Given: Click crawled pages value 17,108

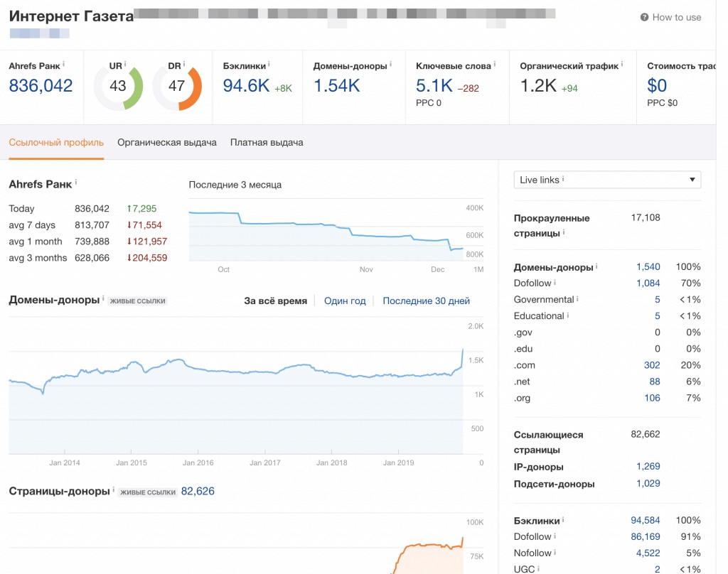Looking at the screenshot, I should coord(646,217).
